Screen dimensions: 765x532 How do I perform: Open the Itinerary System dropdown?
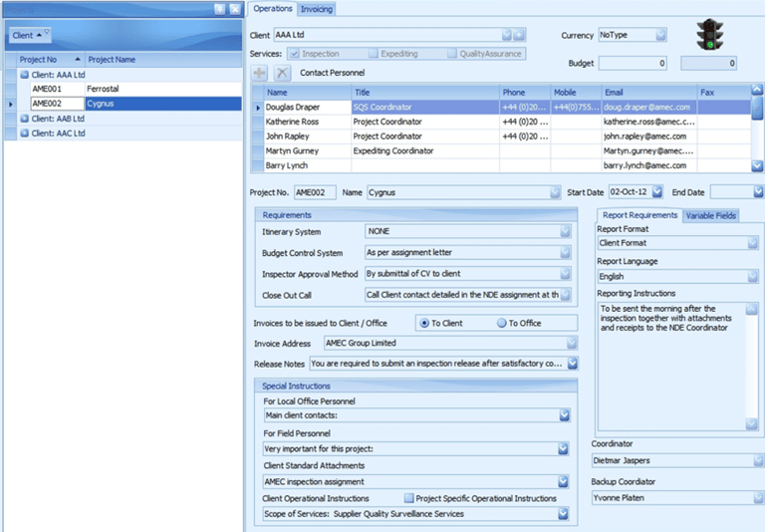pyautogui.click(x=565, y=231)
